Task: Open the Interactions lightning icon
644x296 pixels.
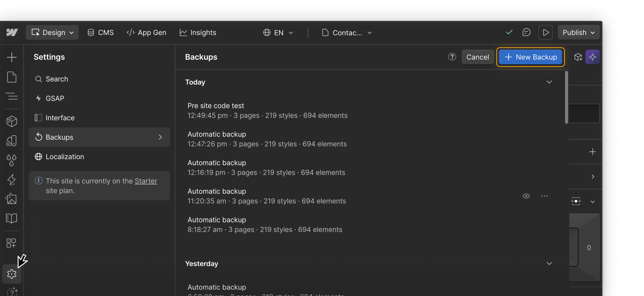Action: (12, 180)
